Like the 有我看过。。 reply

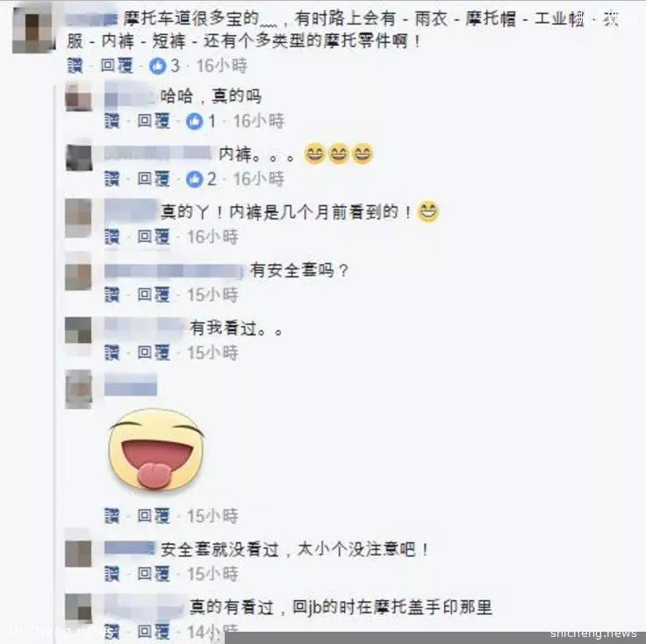coord(111,354)
